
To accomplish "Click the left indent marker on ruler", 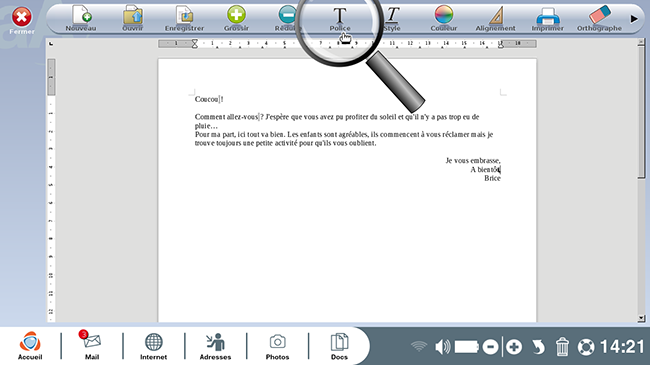I will [194, 44].
